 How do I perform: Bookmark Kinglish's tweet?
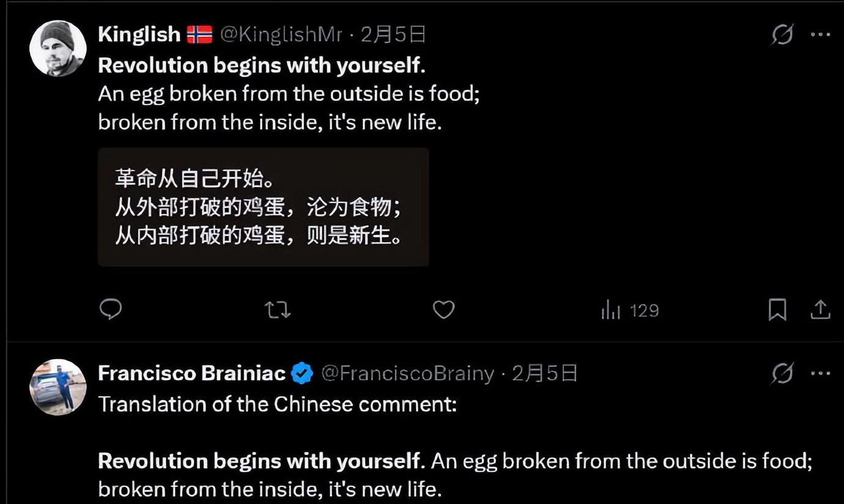click(x=777, y=310)
